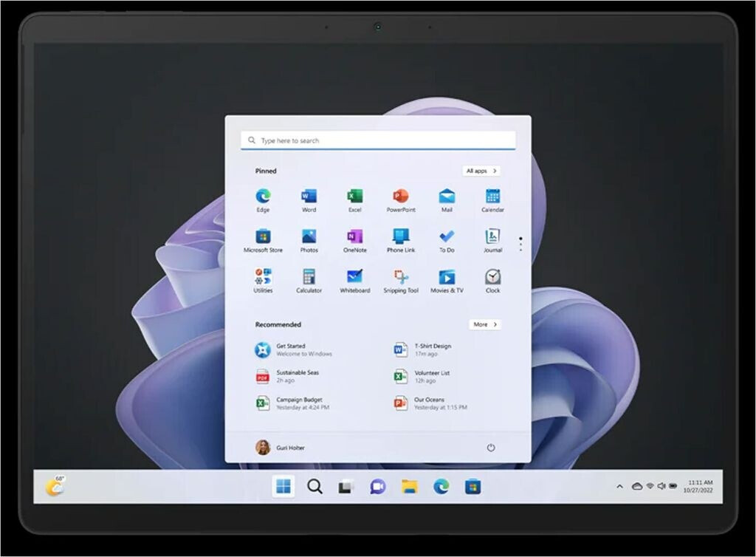Show all apps list
The height and width of the screenshot is (557, 756).
click(x=481, y=171)
